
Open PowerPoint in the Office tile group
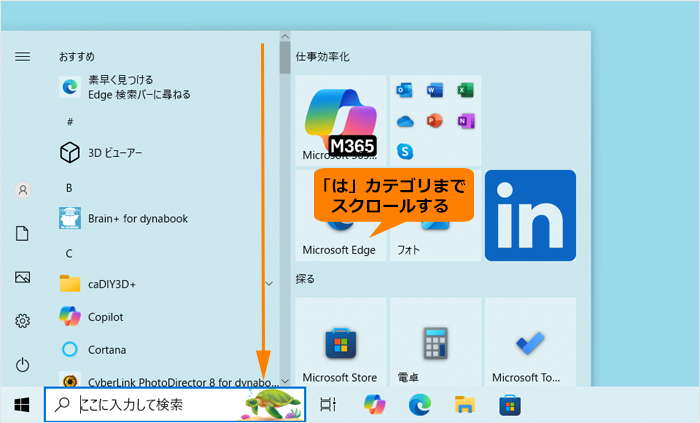[435, 121]
